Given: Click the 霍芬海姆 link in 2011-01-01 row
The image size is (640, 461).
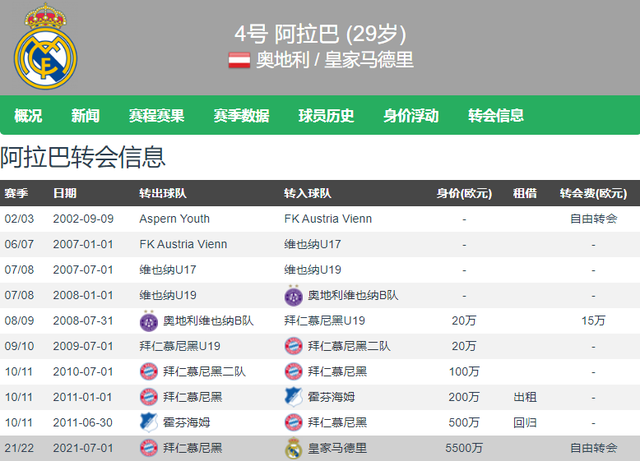Looking at the screenshot, I should pos(331,397).
